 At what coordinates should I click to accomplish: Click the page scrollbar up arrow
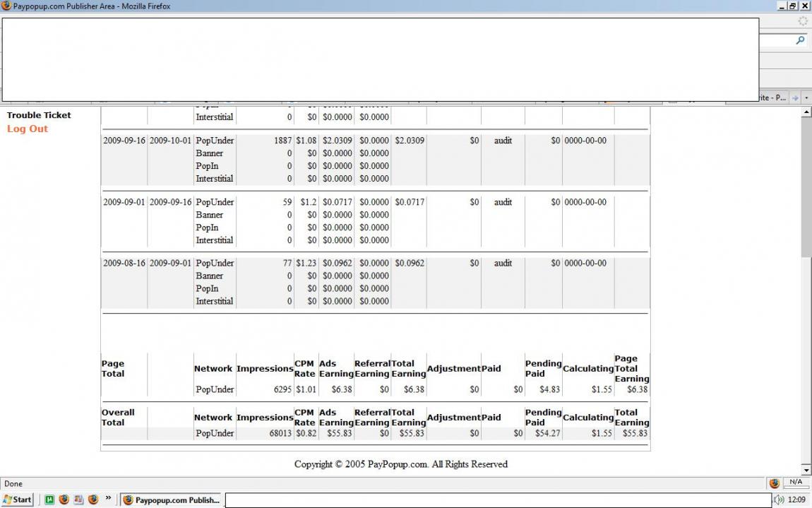pos(806,112)
